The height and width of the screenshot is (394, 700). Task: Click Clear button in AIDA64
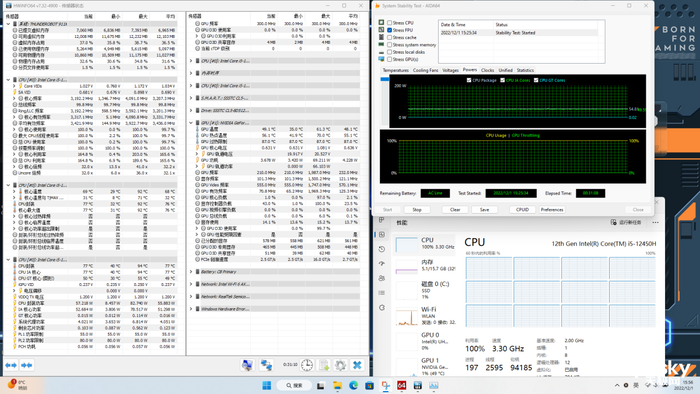[x=455, y=209]
